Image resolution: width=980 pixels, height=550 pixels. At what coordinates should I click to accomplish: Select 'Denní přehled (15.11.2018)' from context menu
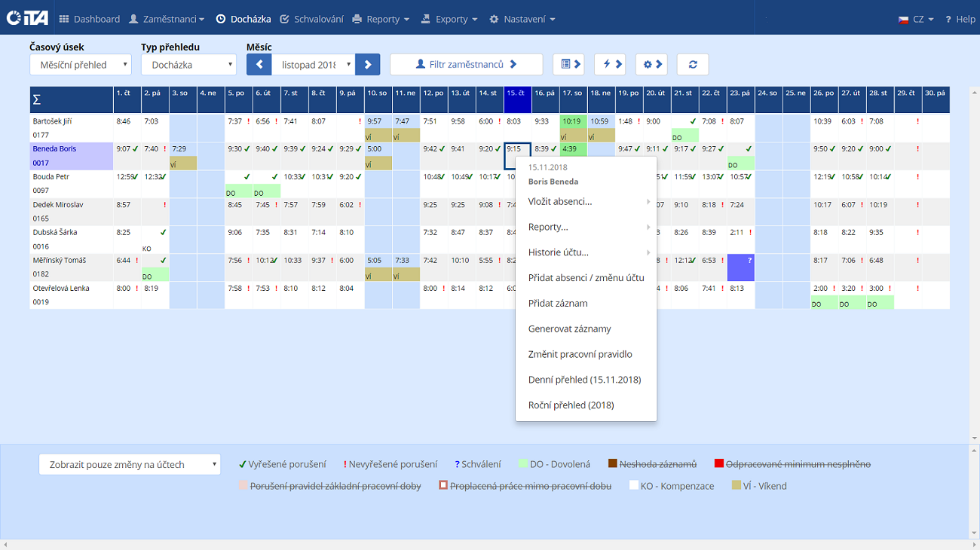tap(584, 380)
